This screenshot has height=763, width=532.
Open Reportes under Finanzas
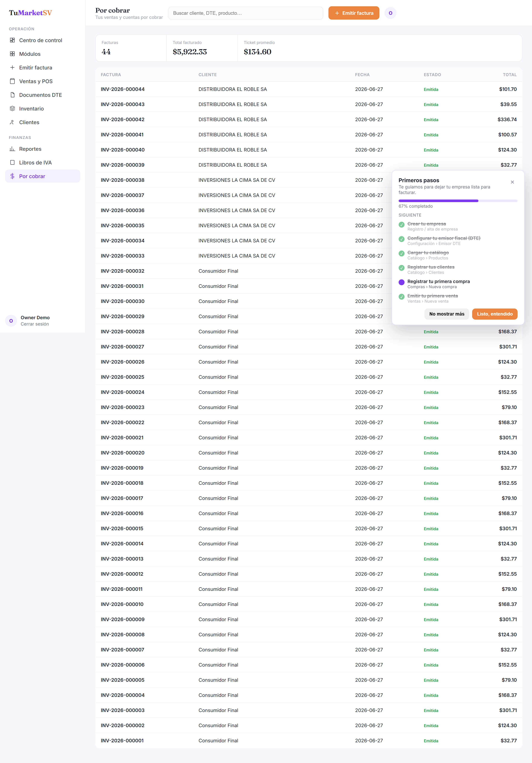42,149
